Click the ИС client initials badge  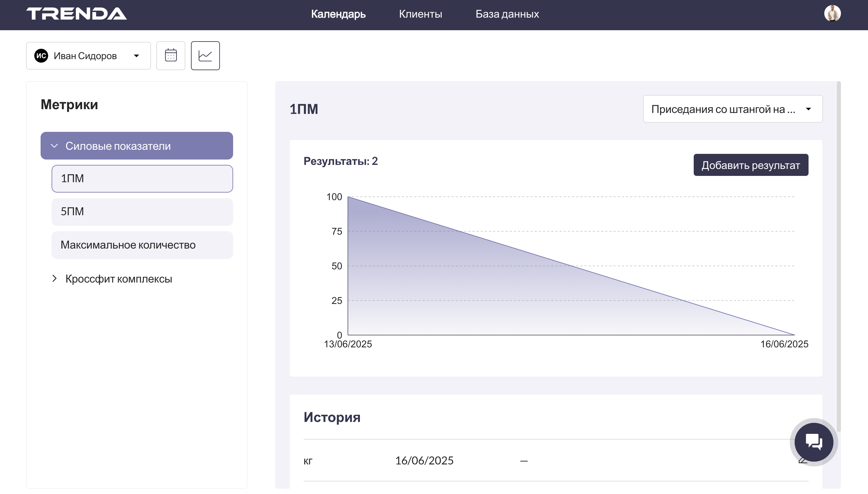(x=42, y=56)
